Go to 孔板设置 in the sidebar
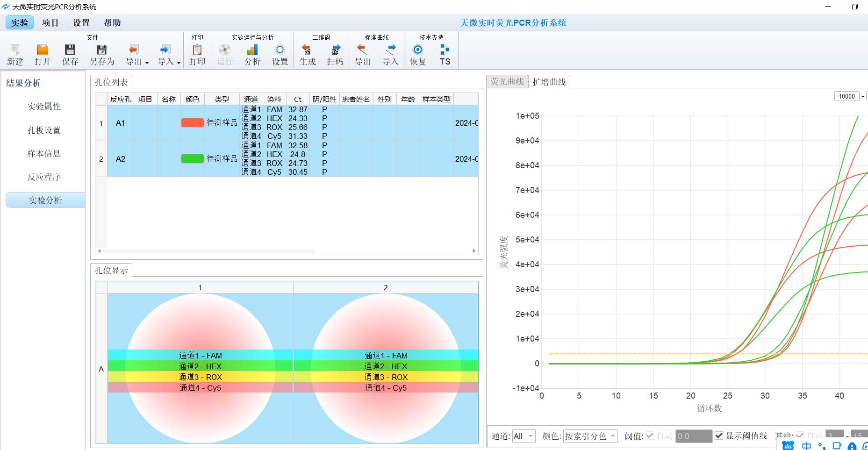 (x=44, y=130)
